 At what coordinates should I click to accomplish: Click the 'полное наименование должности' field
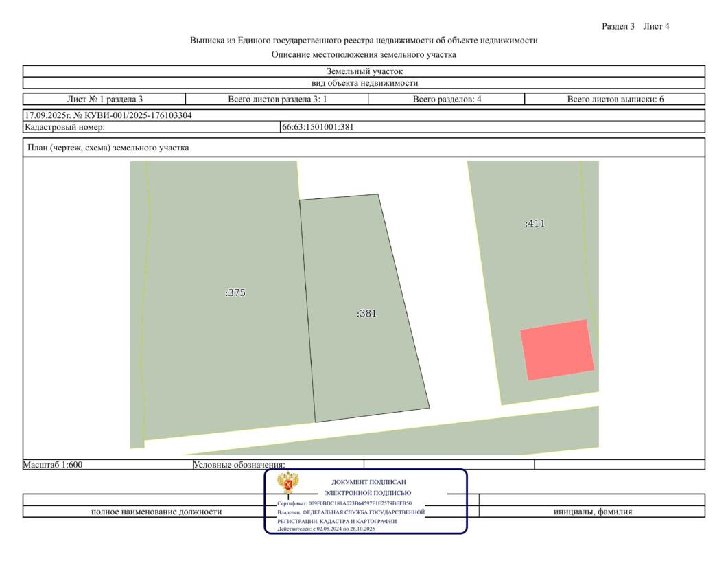tap(156, 512)
